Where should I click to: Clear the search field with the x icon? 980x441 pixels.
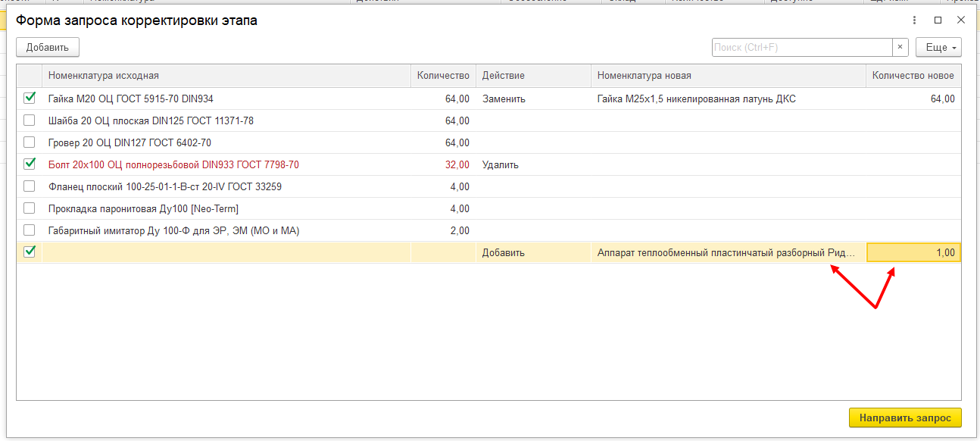[900, 47]
